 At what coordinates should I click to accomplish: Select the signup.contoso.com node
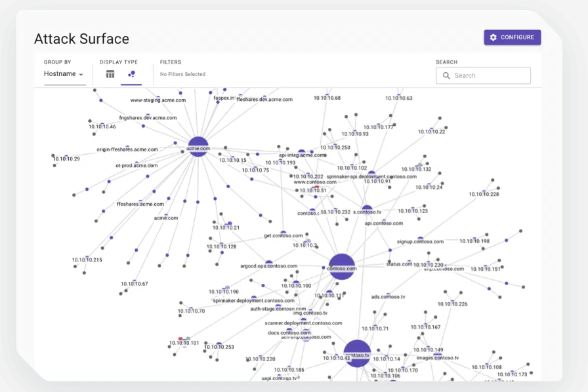tap(420, 239)
